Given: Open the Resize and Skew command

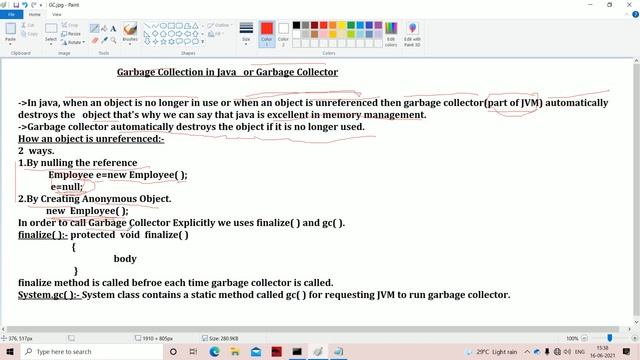Looking at the screenshot, I should pos(71,34).
